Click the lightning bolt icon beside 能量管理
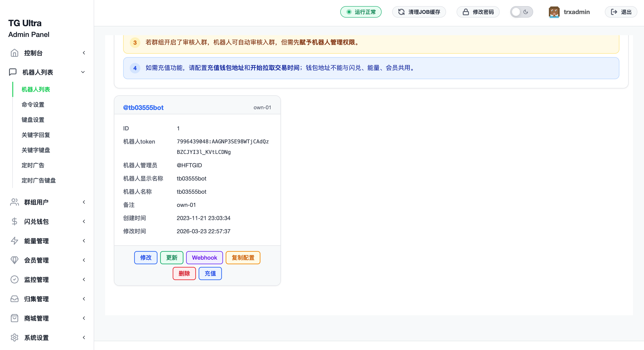644x350 pixels. click(x=15, y=241)
